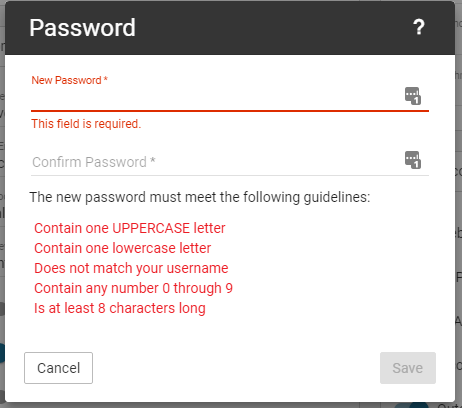The width and height of the screenshot is (462, 408).
Task: Click the asterisk beside the New Password label
Action: [106, 79]
